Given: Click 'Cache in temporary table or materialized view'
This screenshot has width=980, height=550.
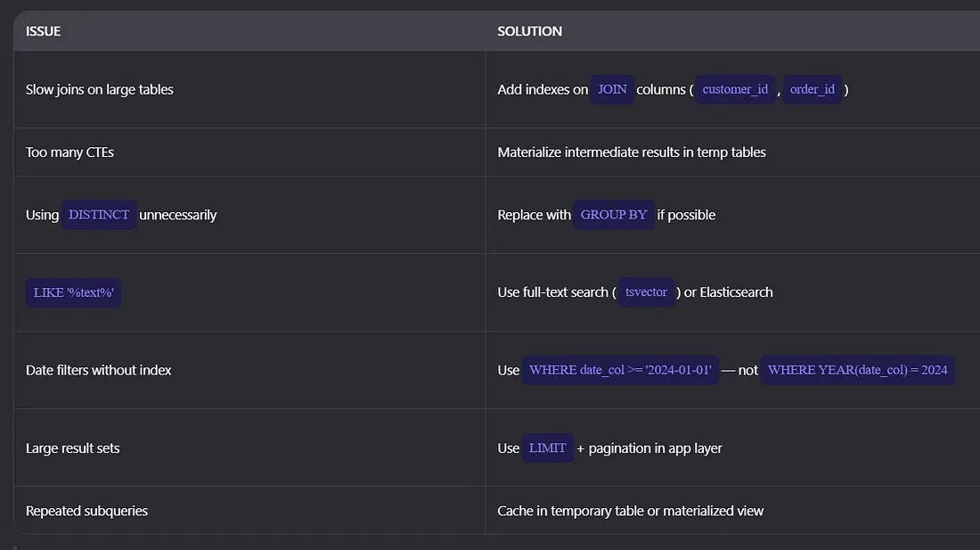Looking at the screenshot, I should (x=630, y=511).
